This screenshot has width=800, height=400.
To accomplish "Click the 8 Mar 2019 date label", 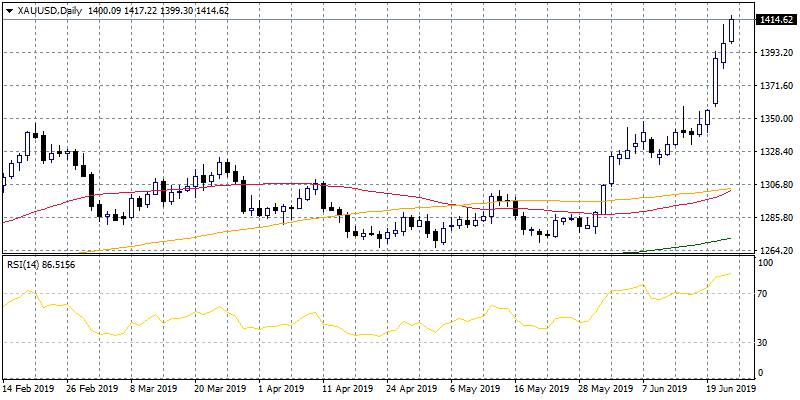I will (154, 388).
